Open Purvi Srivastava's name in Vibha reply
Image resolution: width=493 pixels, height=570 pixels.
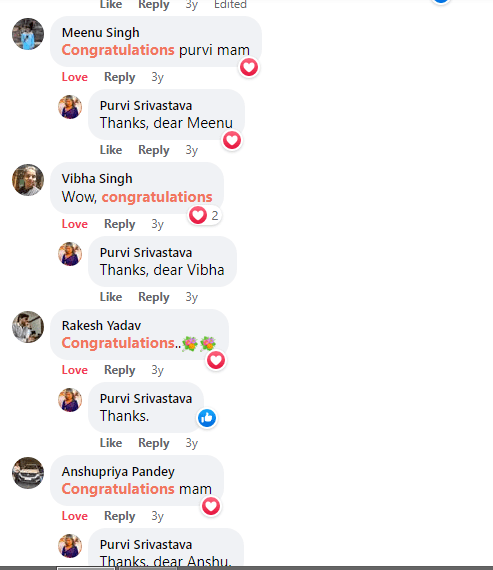pyautogui.click(x=146, y=253)
